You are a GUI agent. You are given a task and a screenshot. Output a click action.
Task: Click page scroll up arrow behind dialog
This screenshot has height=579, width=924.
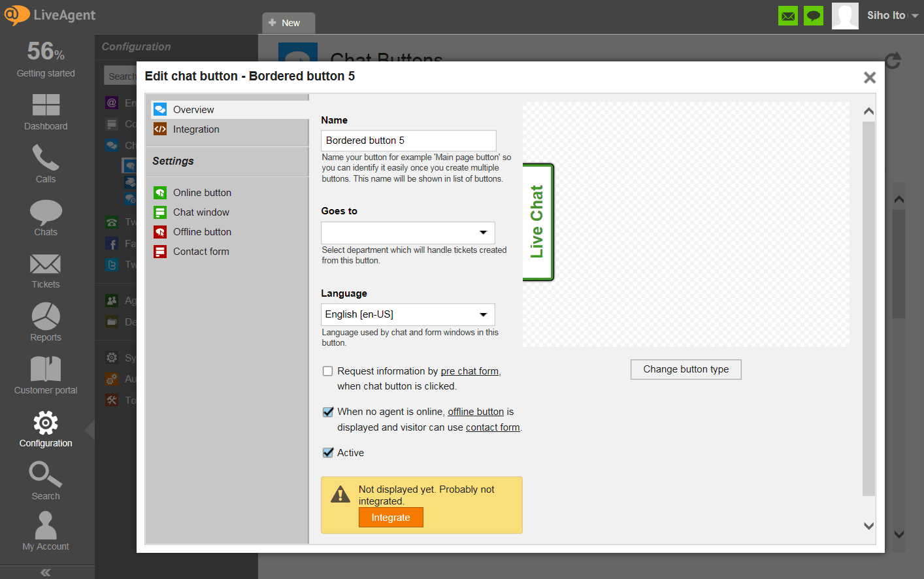899,199
